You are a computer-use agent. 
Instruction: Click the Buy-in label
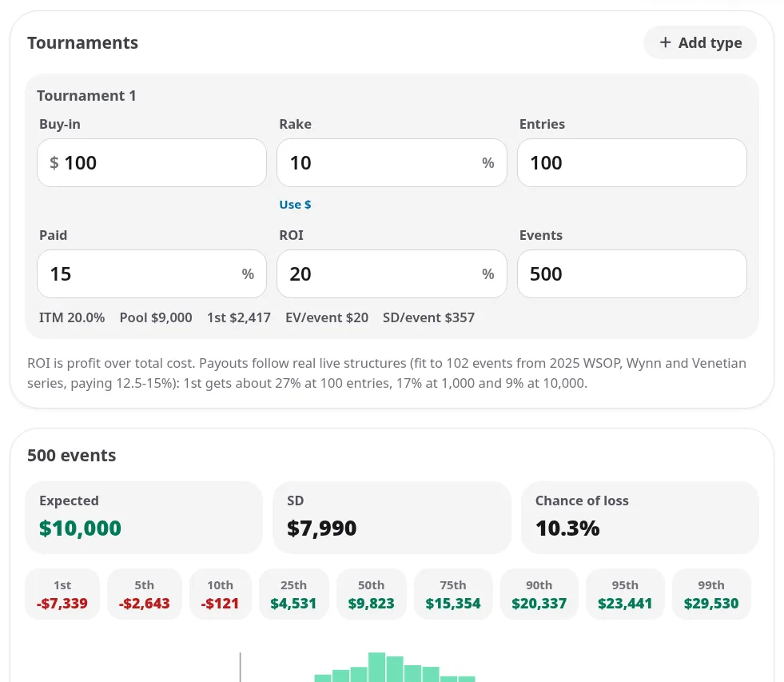pyautogui.click(x=60, y=124)
